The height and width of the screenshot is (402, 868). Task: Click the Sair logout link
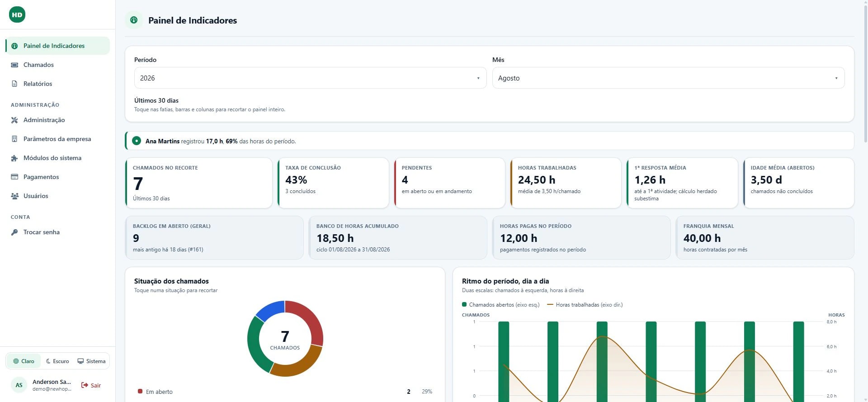coord(91,385)
